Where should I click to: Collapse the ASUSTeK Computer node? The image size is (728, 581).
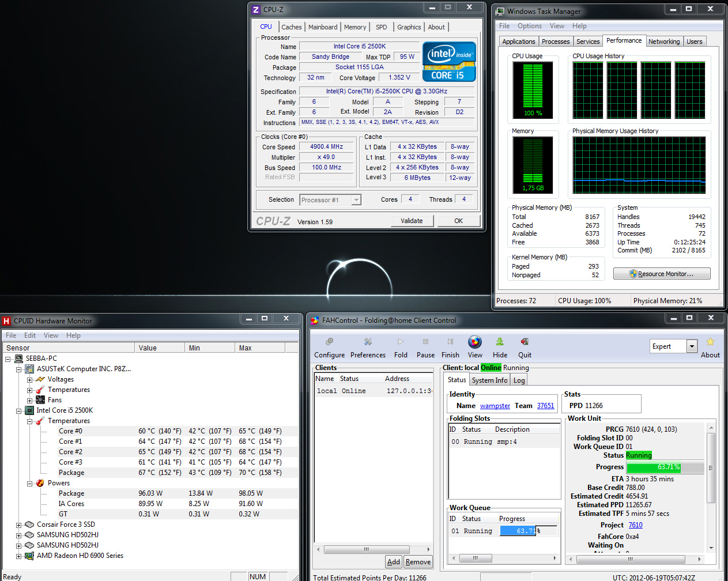19,369
